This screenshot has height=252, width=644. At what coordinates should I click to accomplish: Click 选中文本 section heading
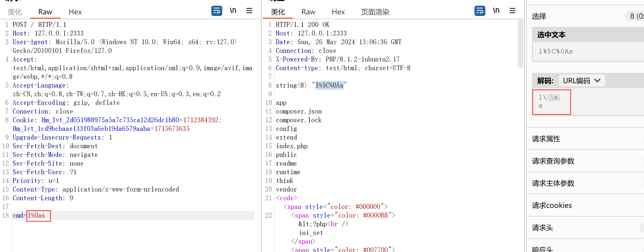click(551, 35)
